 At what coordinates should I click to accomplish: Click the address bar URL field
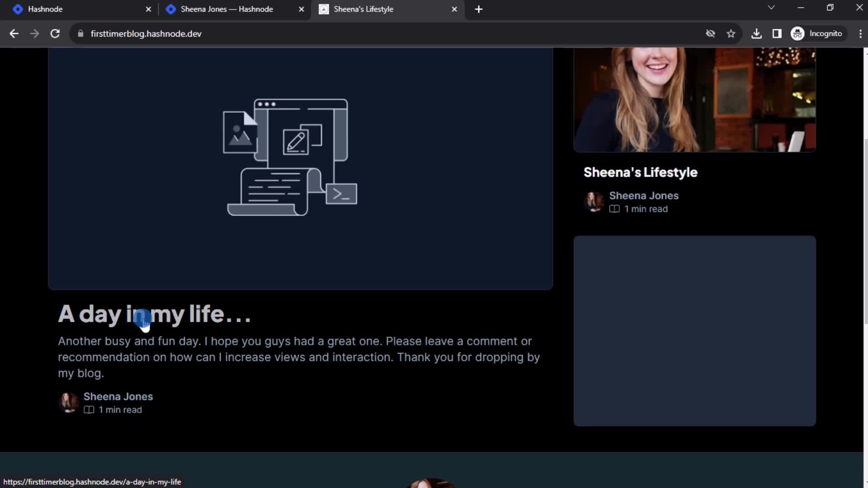389,34
